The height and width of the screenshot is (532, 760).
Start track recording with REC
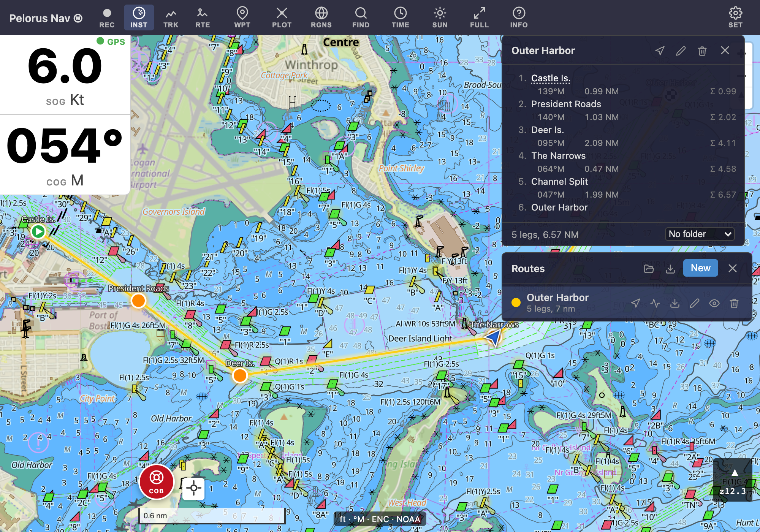pyautogui.click(x=107, y=17)
